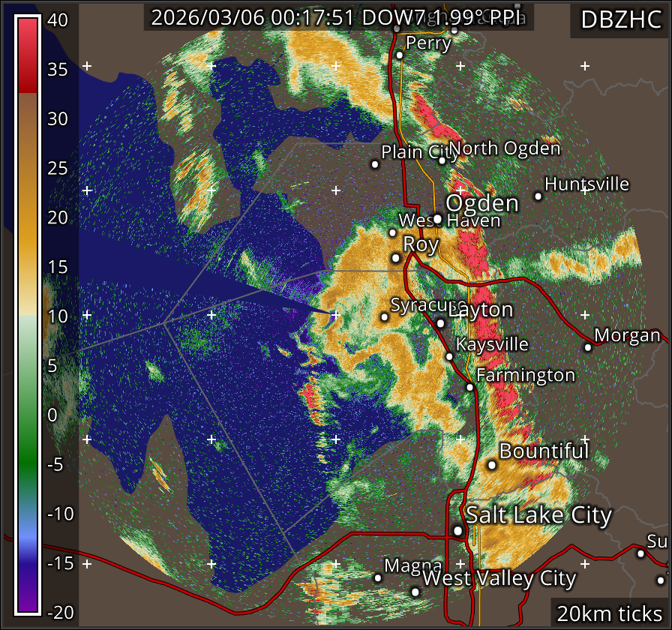Select the Bountiful city marker dot

point(492,465)
